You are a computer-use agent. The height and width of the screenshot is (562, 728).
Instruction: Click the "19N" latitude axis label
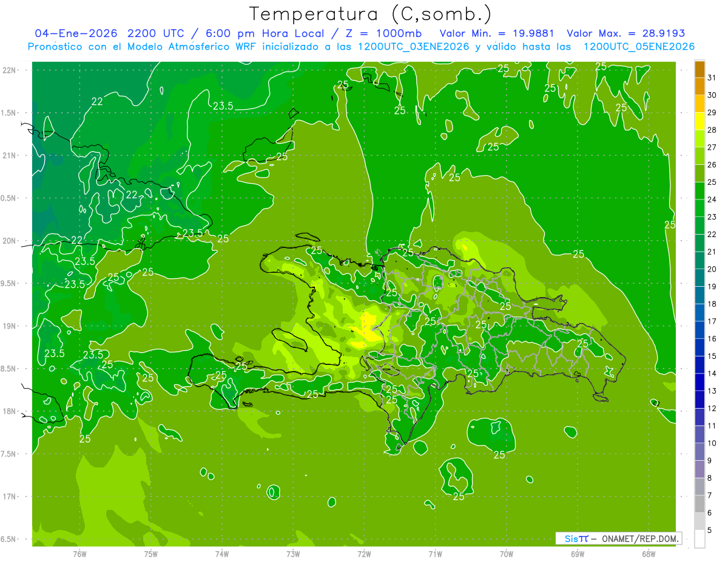click(x=10, y=326)
